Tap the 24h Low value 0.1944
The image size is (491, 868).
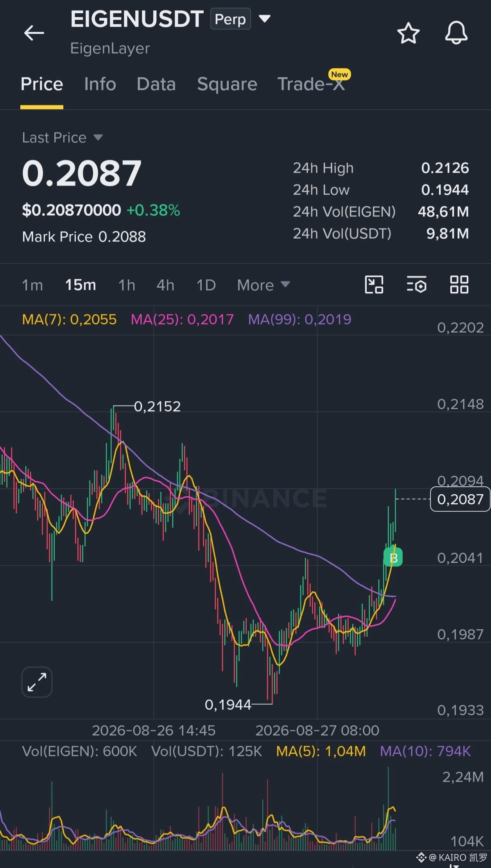445,190
